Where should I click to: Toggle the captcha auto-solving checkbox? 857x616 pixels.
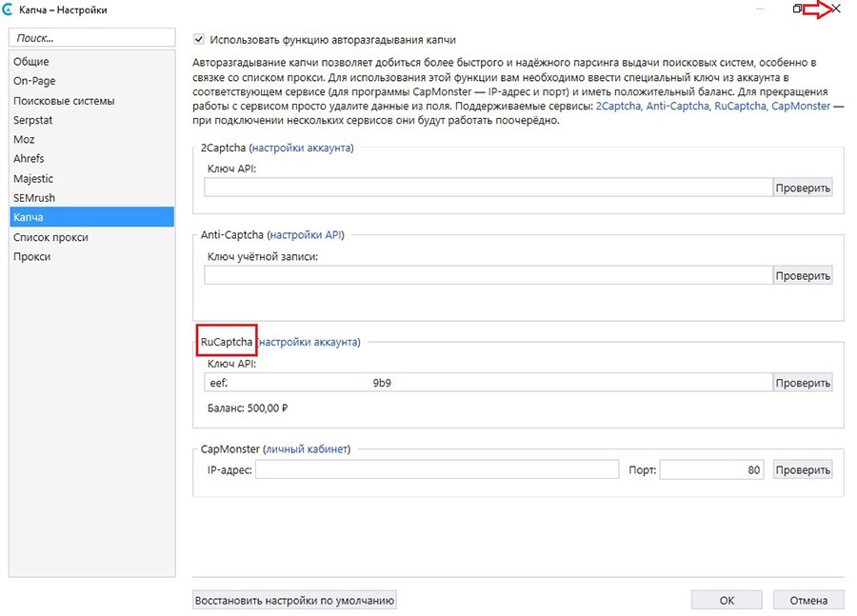tap(199, 40)
